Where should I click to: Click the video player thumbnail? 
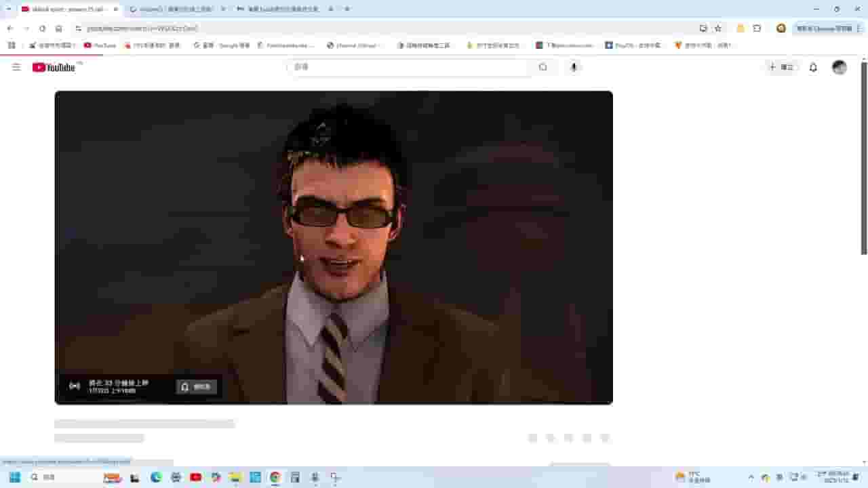click(334, 247)
